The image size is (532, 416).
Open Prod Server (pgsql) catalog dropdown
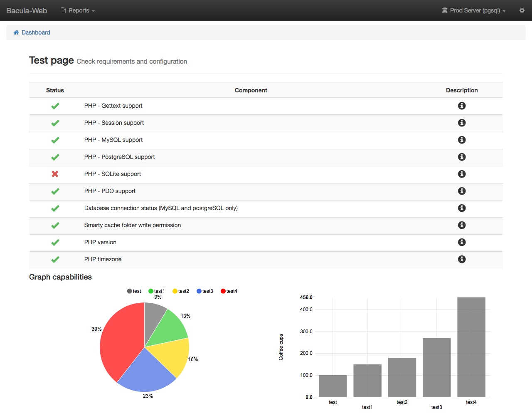pos(474,10)
